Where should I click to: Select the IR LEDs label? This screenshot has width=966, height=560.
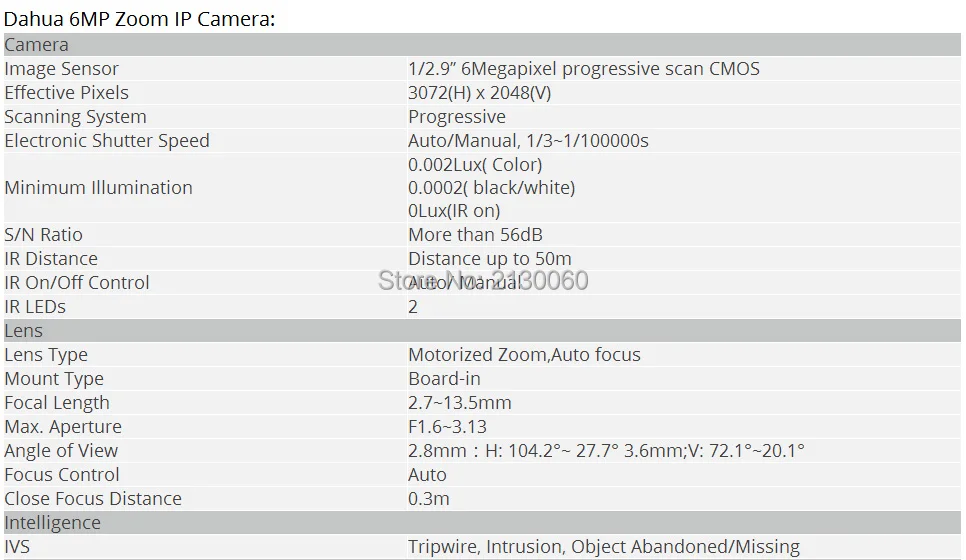tap(34, 306)
